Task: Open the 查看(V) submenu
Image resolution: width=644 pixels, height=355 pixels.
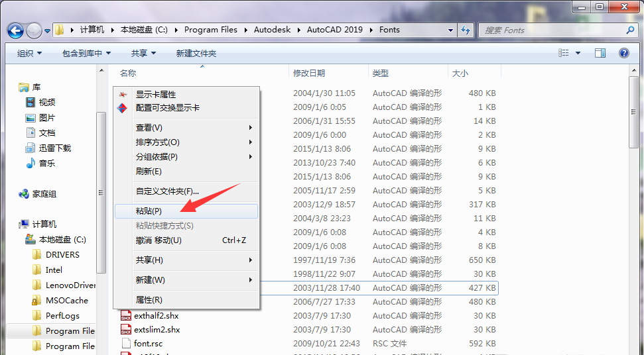Action: pyautogui.click(x=186, y=128)
